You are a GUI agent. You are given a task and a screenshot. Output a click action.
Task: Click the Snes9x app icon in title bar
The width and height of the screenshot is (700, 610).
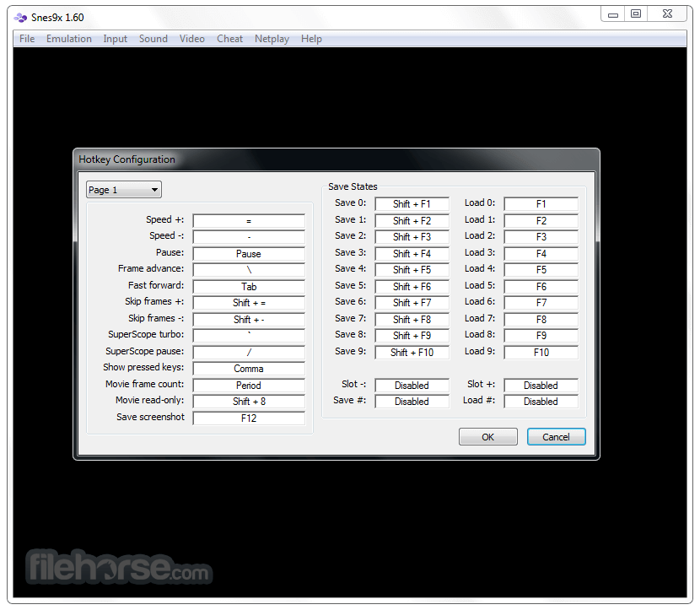[20, 18]
